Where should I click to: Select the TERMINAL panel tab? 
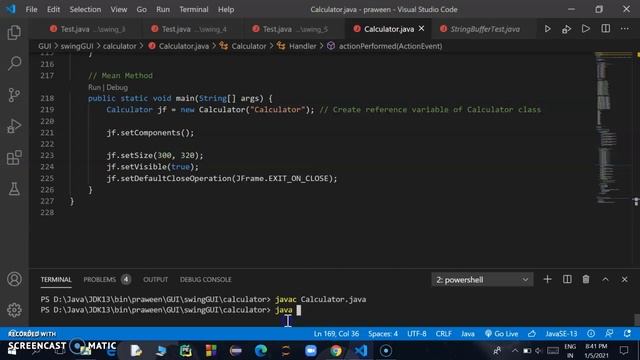tap(56, 280)
